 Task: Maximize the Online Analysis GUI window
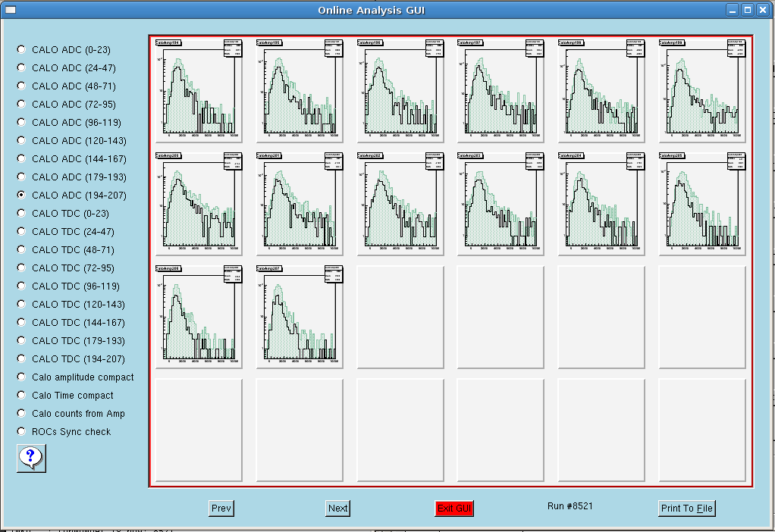tap(748, 10)
